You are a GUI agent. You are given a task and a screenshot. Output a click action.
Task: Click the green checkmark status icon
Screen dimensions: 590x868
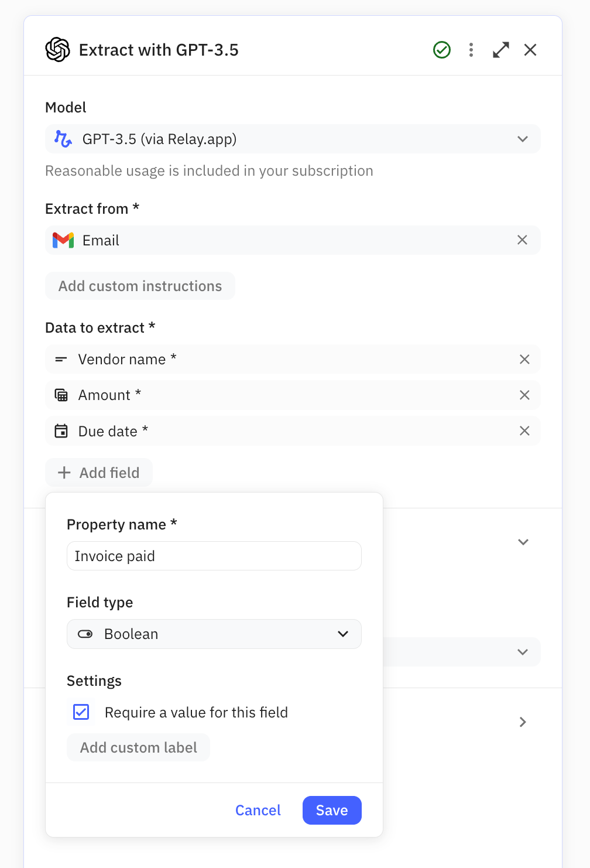pos(442,50)
